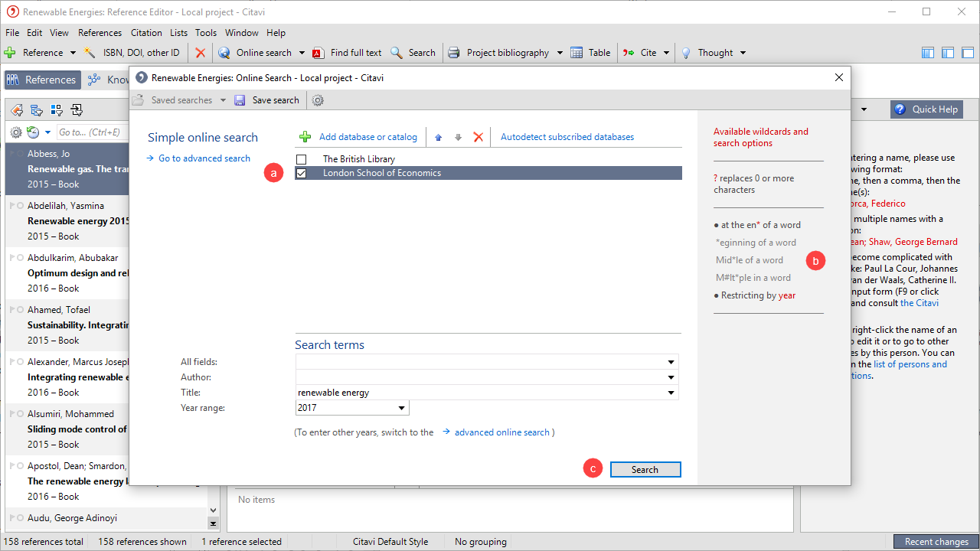This screenshot has width=980, height=551.
Task: Open the Online search dropdown arrow
Action: point(302,53)
